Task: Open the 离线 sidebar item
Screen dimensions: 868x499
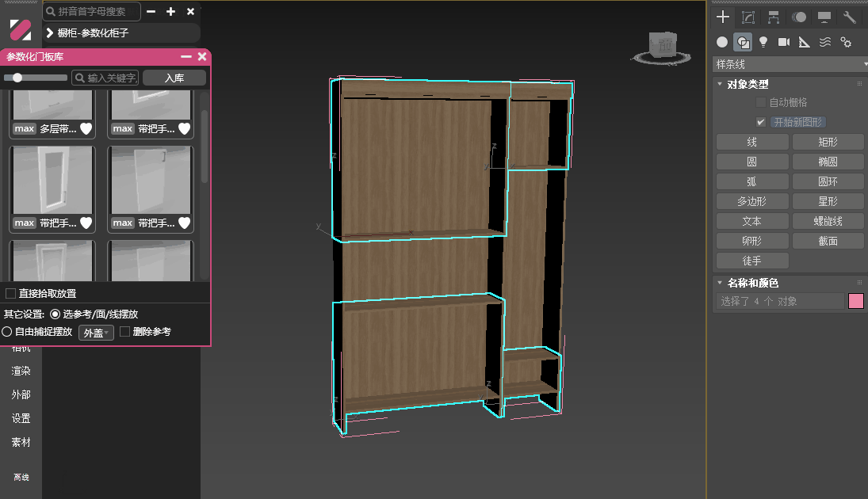Action: coord(21,477)
